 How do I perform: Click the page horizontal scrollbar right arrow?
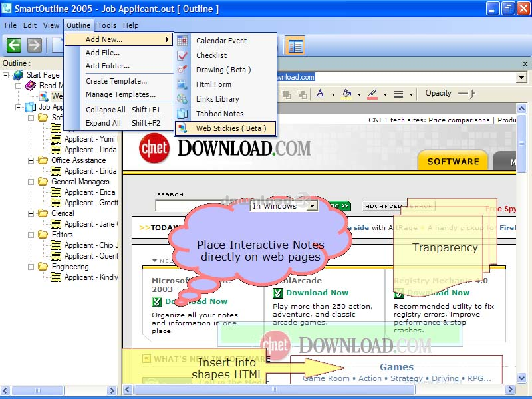pos(510,389)
